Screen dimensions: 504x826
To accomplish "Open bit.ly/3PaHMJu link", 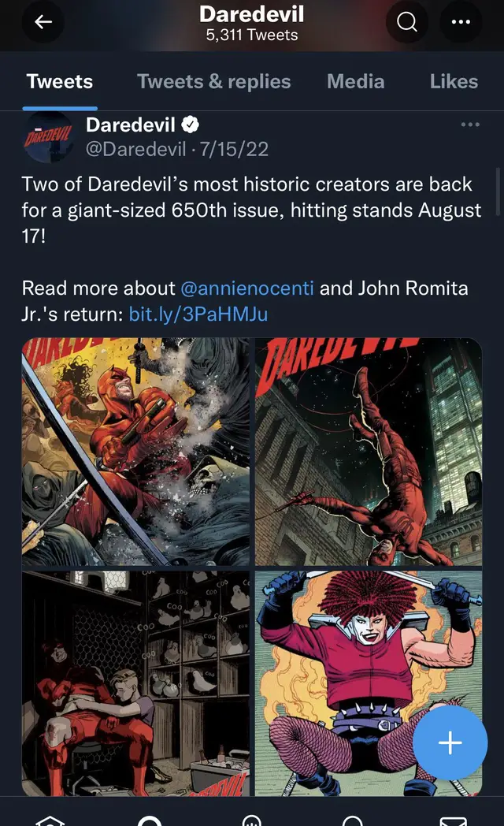I will click(x=198, y=314).
